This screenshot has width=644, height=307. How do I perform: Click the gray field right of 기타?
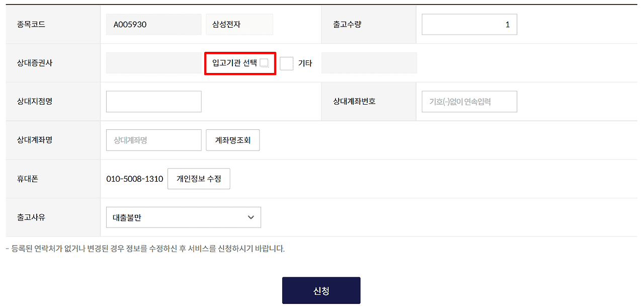369,63
